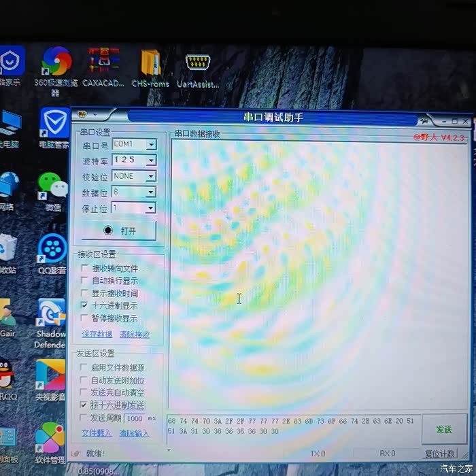
Task: Open the 控制面板 desktop icon
Action: click(7, 437)
